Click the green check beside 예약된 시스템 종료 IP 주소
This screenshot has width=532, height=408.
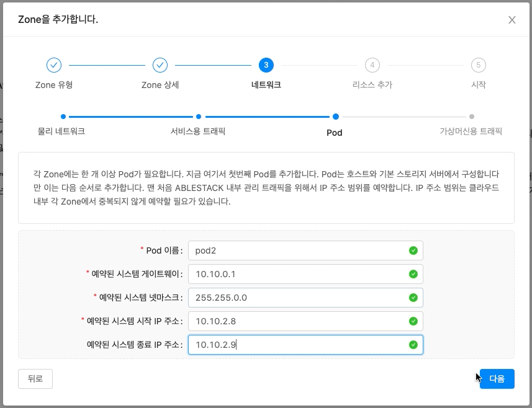coord(413,345)
